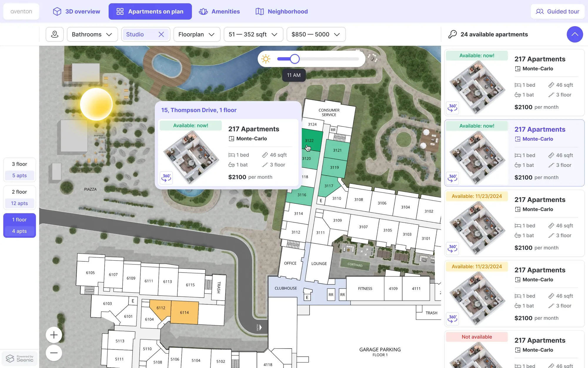Click the first listing's floorplan thumbnail

(x=477, y=87)
